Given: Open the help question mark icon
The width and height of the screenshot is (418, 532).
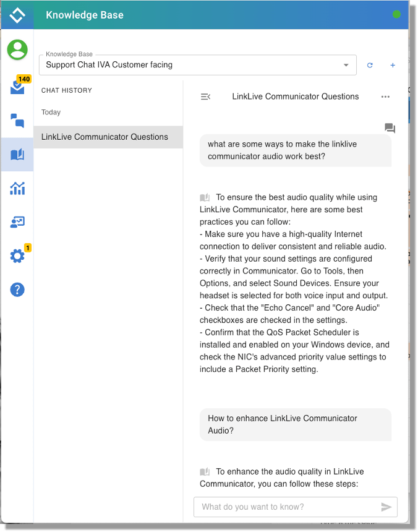Looking at the screenshot, I should (x=17, y=289).
